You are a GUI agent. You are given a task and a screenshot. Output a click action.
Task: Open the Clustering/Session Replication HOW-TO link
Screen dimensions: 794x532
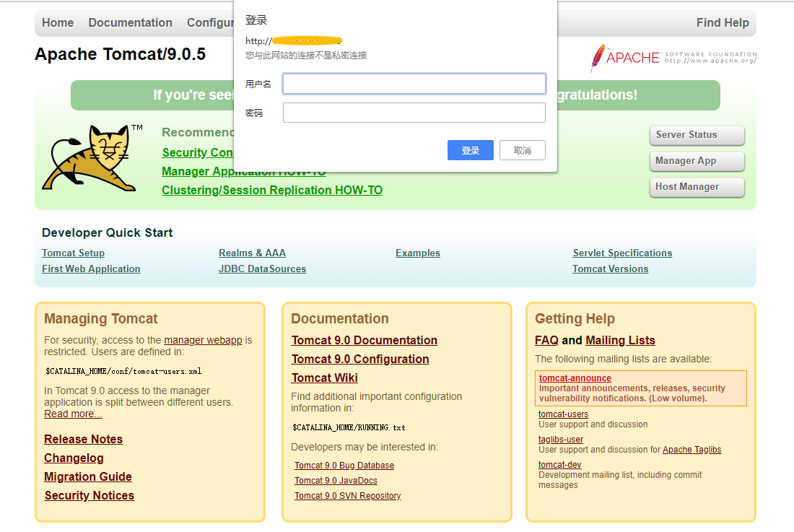point(272,191)
